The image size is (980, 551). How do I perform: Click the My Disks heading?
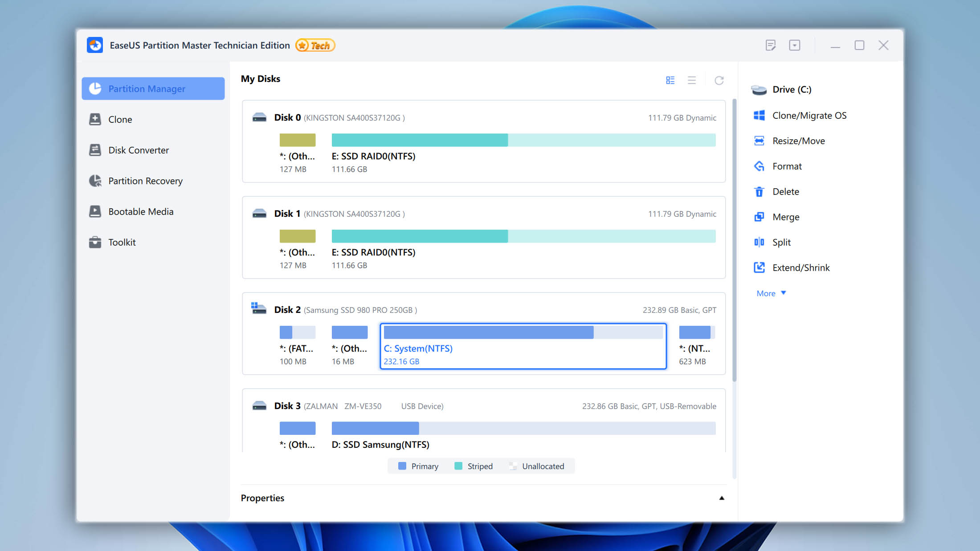point(261,79)
